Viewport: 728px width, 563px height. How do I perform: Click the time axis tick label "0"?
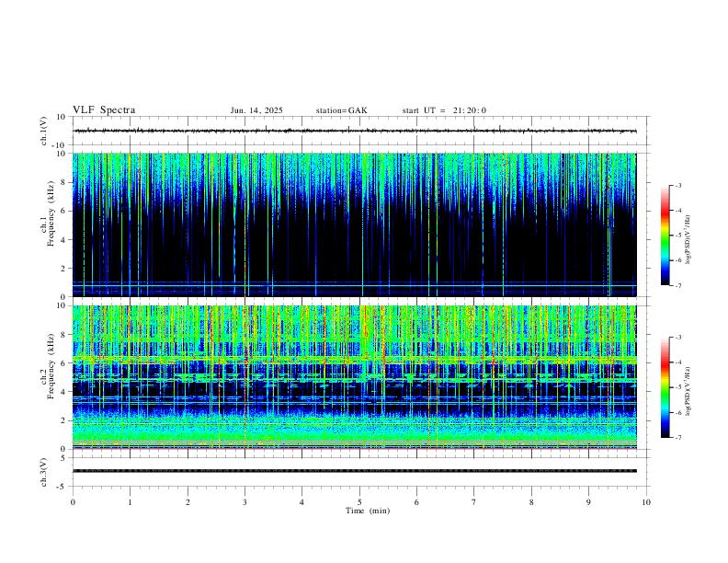coord(73,502)
